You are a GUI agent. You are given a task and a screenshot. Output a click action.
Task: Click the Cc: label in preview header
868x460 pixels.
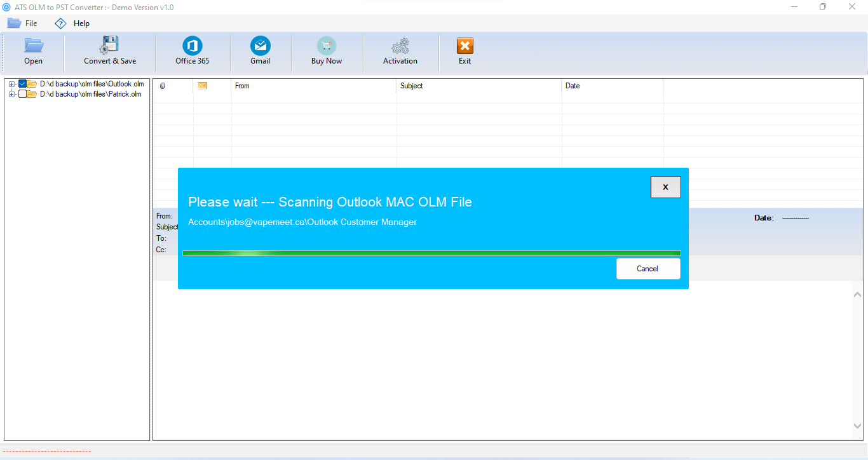[161, 250]
